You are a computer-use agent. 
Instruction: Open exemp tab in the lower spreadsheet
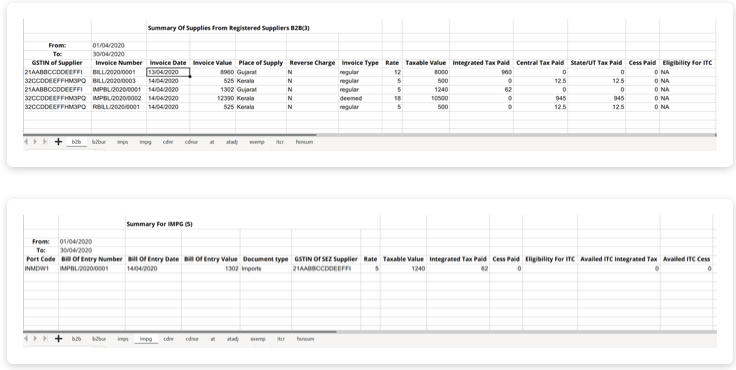258,339
